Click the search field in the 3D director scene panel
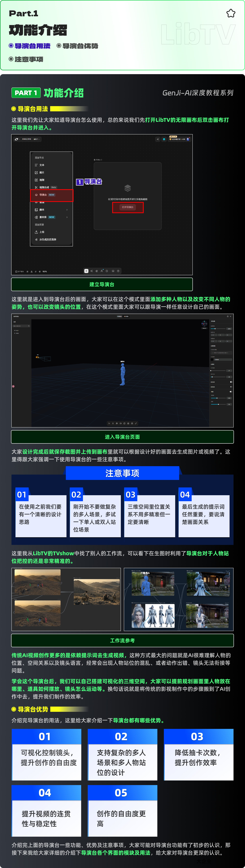The width and height of the screenshot is (245, 868). (x=21, y=326)
